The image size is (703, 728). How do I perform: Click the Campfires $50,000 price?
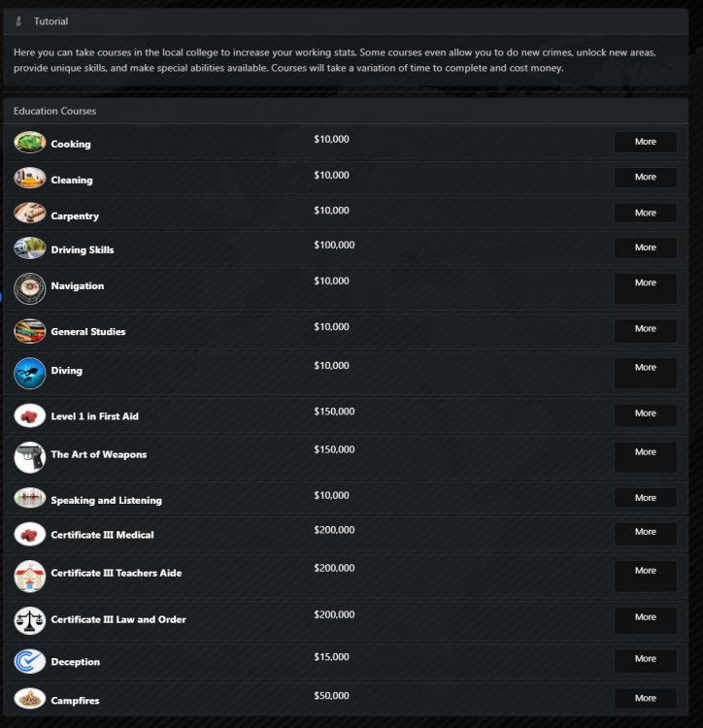331,696
